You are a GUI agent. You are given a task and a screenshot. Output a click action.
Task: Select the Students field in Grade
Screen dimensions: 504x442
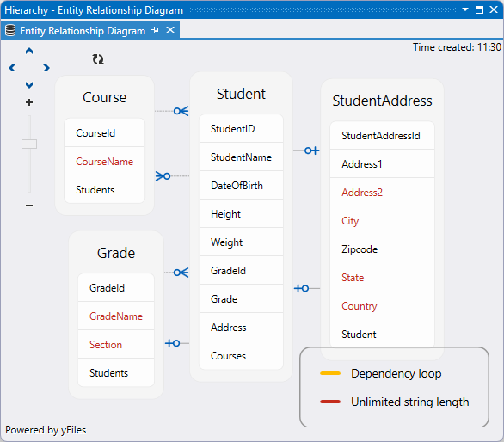point(116,373)
